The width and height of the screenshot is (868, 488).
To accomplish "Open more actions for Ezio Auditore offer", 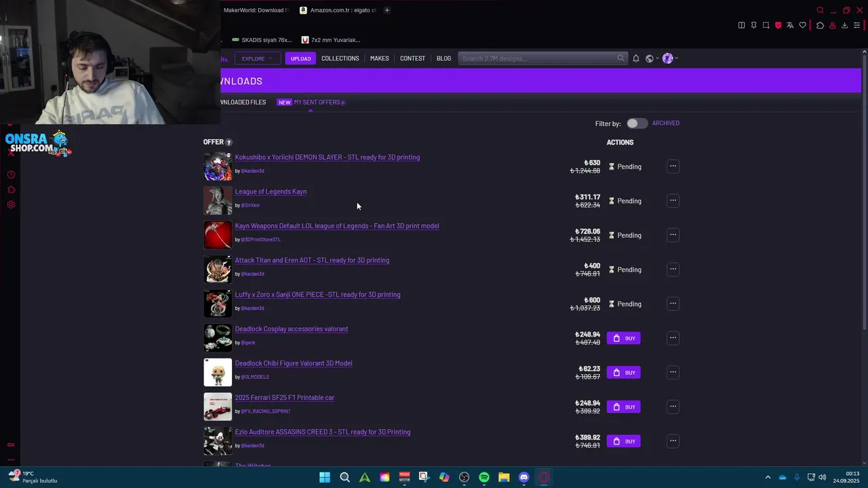I will coord(673,441).
